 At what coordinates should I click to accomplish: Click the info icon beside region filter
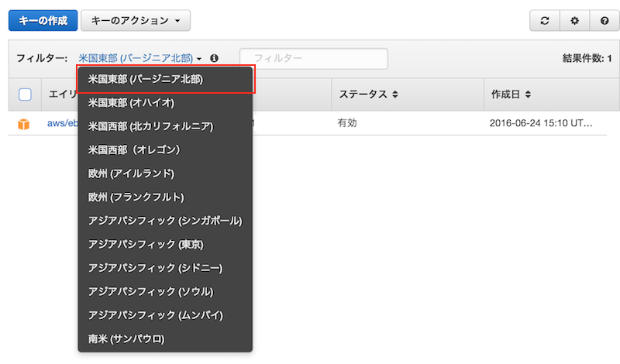(214, 59)
